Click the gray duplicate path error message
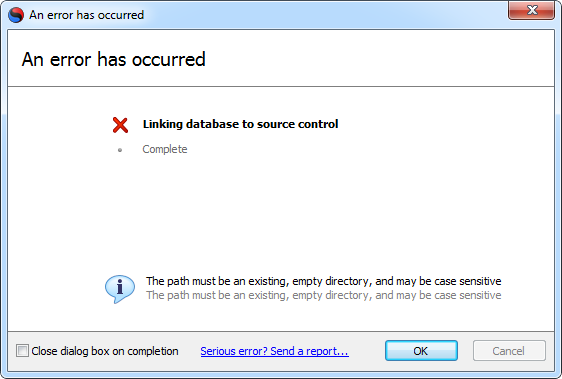Image resolution: width=562 pixels, height=379 pixels. pos(323,295)
